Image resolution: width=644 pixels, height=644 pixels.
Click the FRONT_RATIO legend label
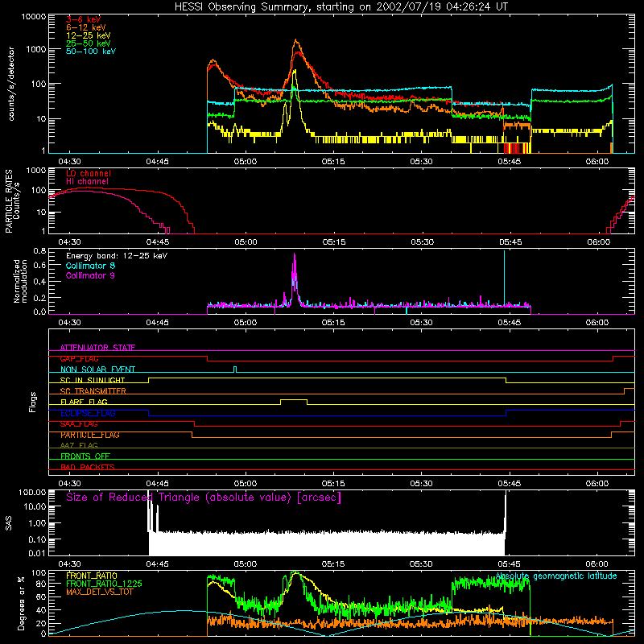point(92,576)
